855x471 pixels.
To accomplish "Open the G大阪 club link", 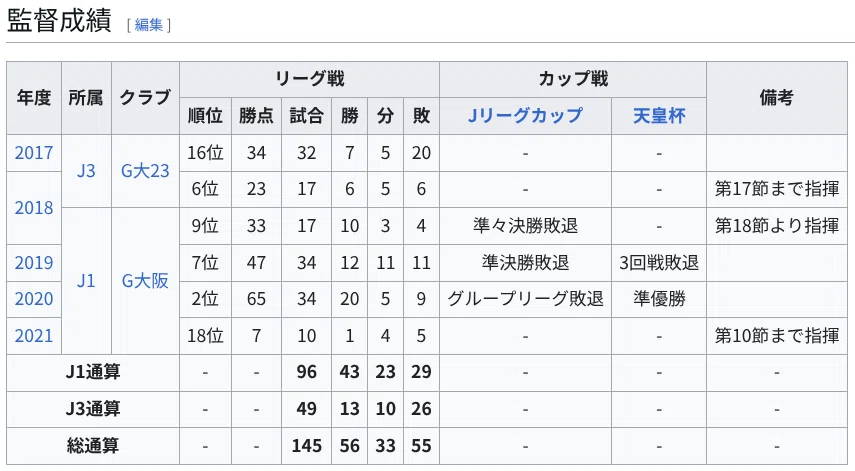I will pos(145,281).
